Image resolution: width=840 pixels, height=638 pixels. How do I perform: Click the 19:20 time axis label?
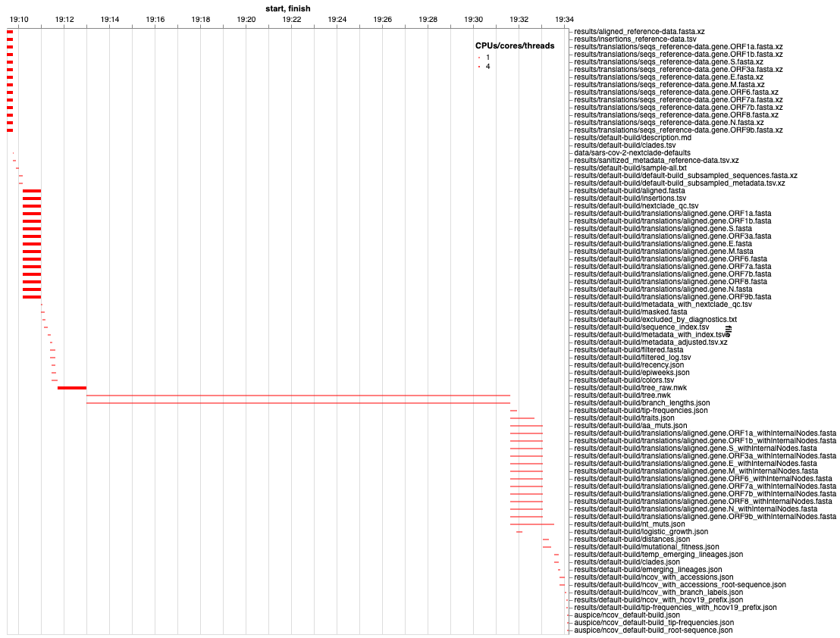(x=246, y=19)
